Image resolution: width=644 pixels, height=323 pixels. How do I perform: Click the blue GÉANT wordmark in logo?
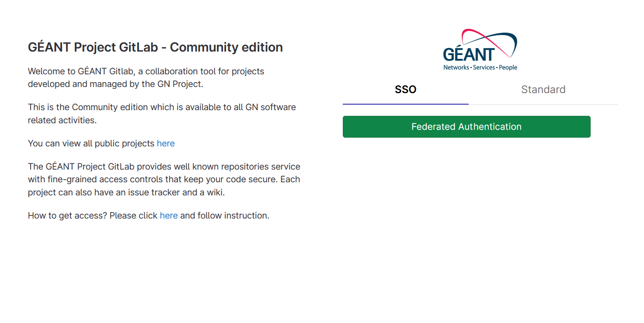[469, 54]
